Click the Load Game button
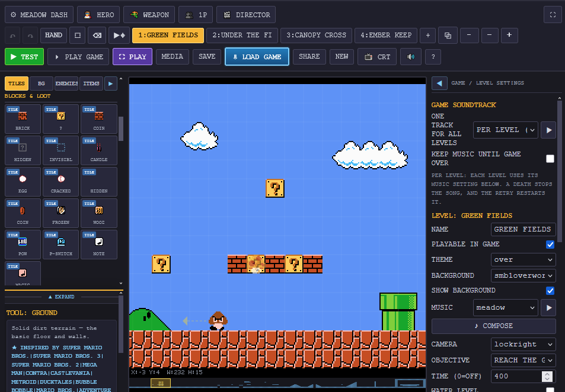 pyautogui.click(x=257, y=57)
